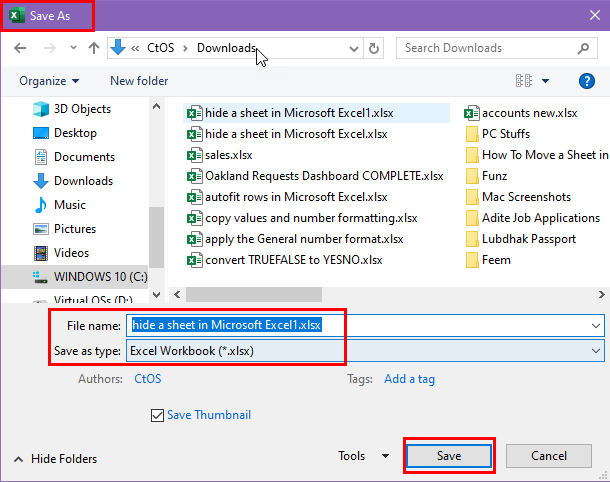Select autofit rows in Microsoft Excel.xlsx
610x482 pixels.
tap(287, 197)
